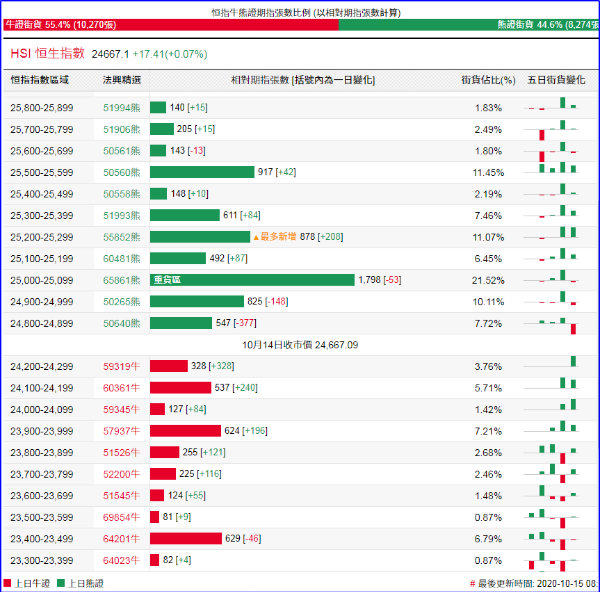Image resolution: width=600 pixels, height=592 pixels.
Task: Click the value 328 [+328]
Action: pos(213,366)
